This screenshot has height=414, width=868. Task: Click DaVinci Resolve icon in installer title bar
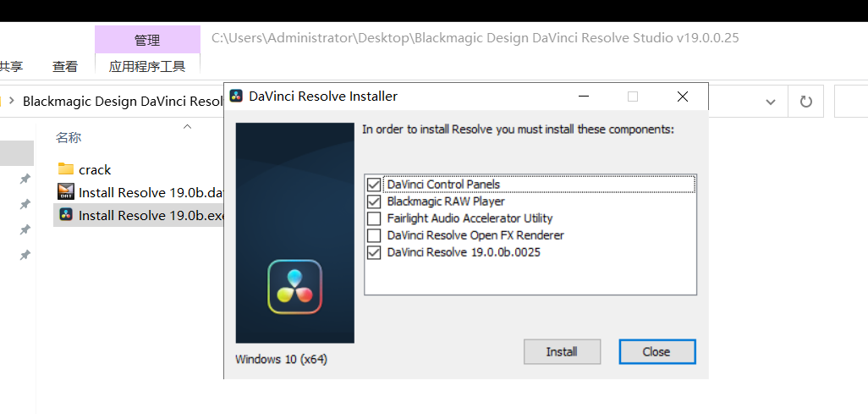pyautogui.click(x=236, y=97)
